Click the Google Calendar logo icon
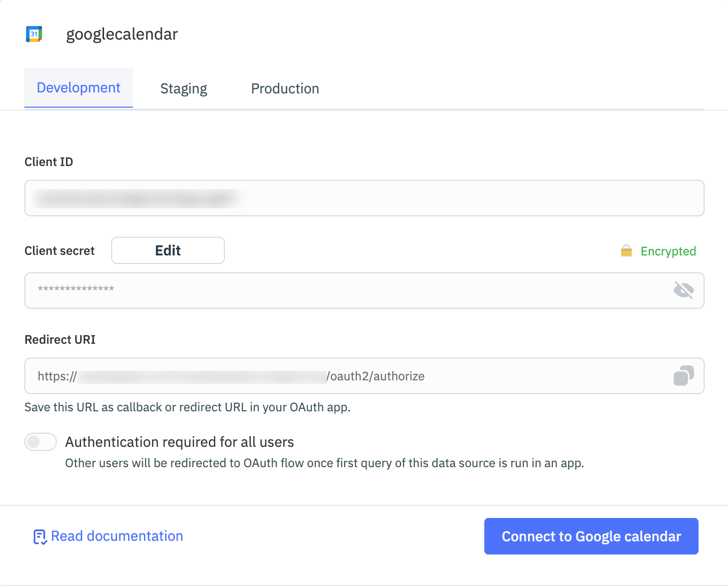This screenshot has width=728, height=586. [34, 34]
